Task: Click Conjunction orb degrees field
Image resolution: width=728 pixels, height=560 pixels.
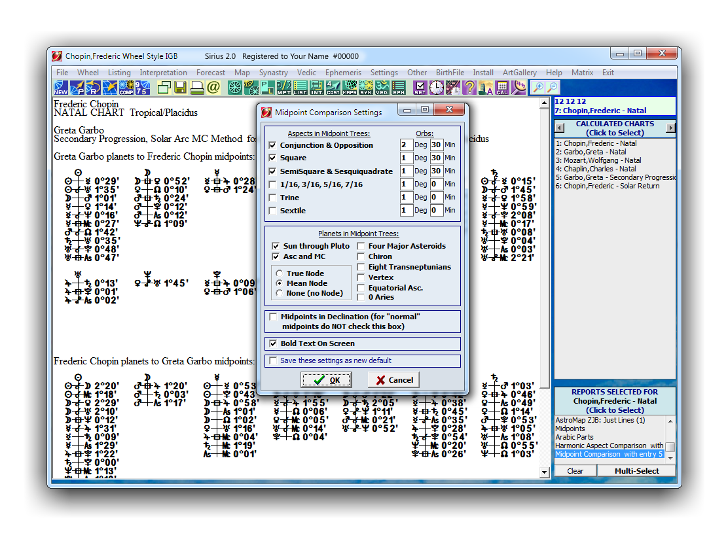Action: click(x=407, y=145)
